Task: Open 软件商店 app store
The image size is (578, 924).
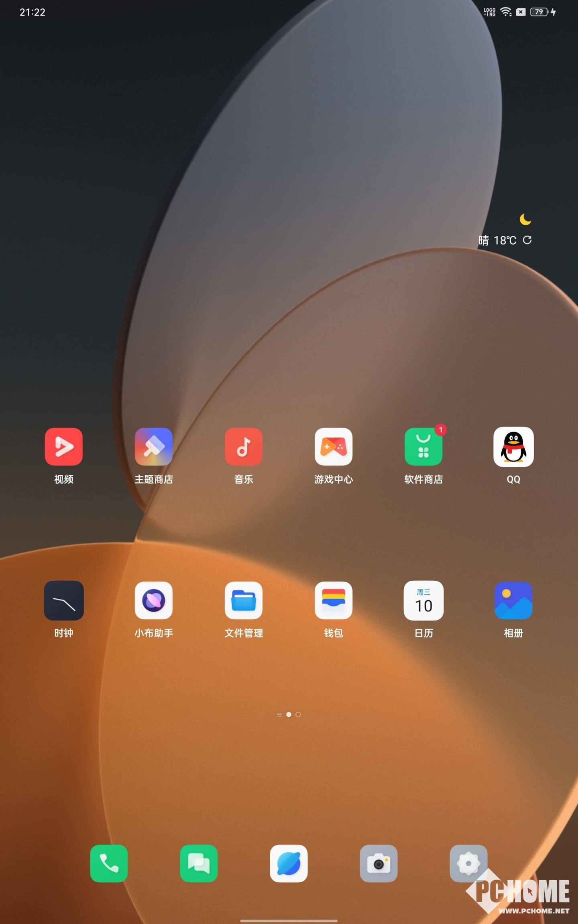Action: click(423, 447)
